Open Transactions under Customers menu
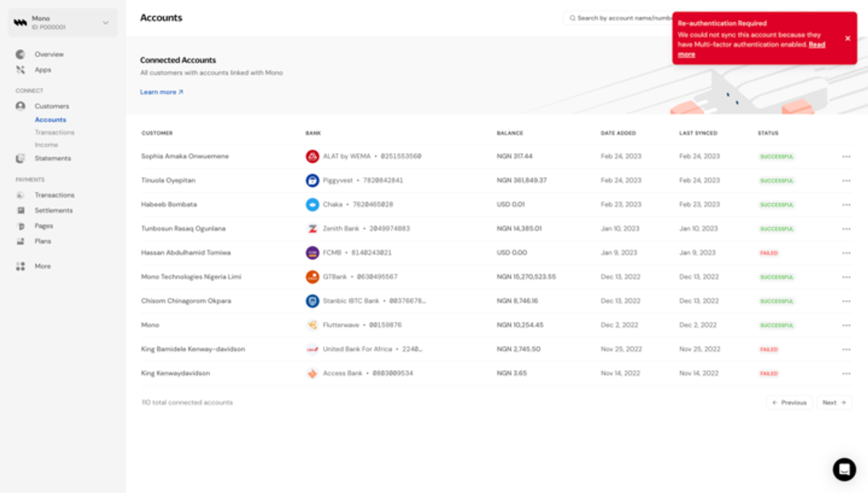The width and height of the screenshot is (868, 493). tap(55, 132)
